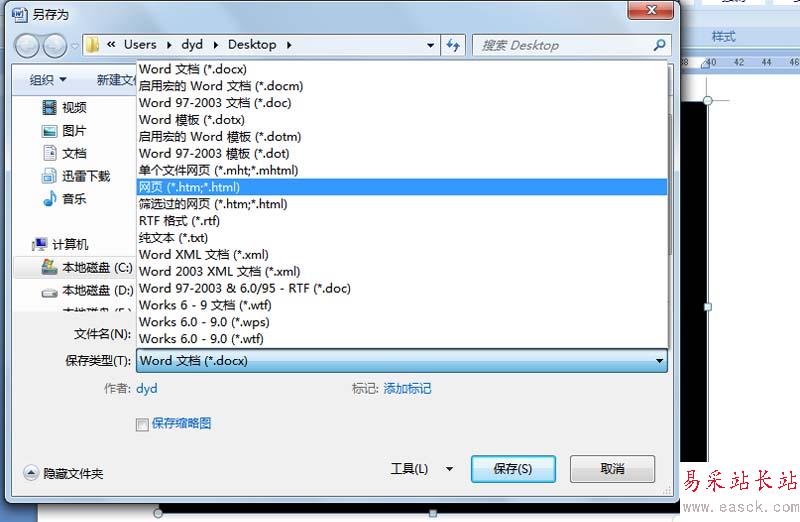Click Users in the address path
The width and height of the screenshot is (800, 522).
click(x=140, y=45)
